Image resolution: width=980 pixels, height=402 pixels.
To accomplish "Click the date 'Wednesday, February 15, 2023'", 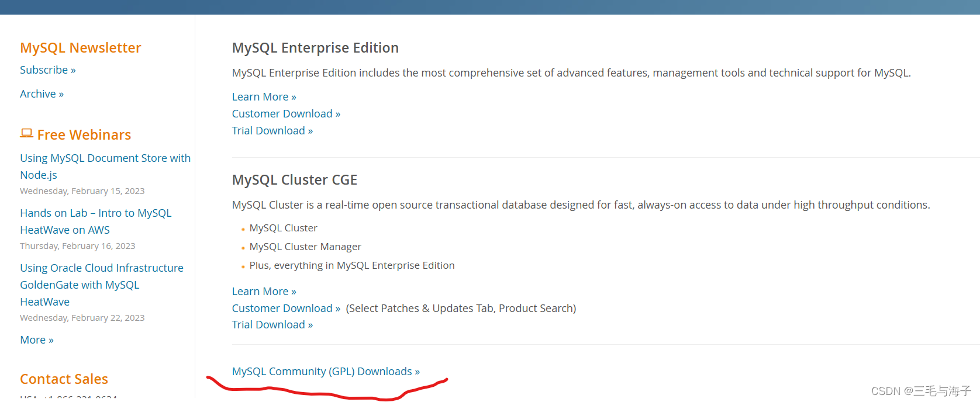I will click(82, 191).
